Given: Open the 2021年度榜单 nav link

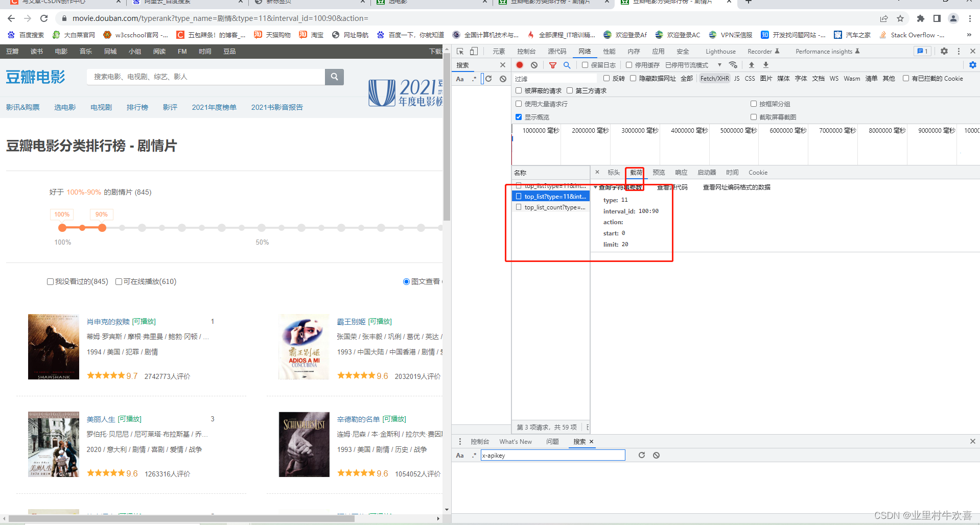Looking at the screenshot, I should click(214, 107).
